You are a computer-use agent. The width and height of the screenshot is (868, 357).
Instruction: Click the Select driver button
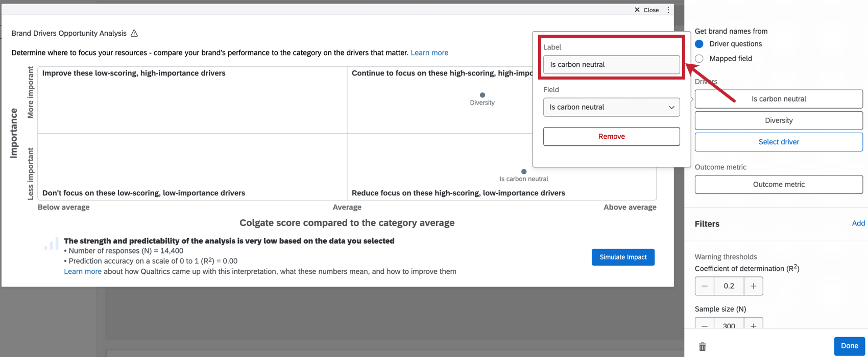(779, 142)
